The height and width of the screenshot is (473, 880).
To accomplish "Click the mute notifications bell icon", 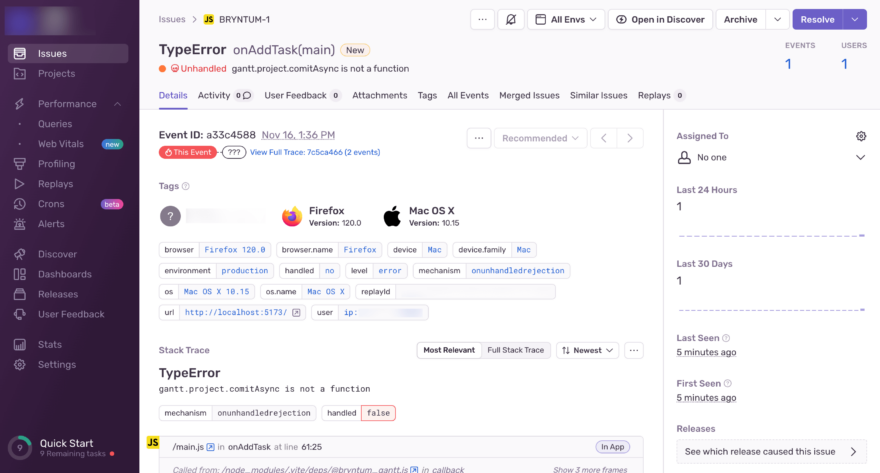I will pyautogui.click(x=512, y=19).
